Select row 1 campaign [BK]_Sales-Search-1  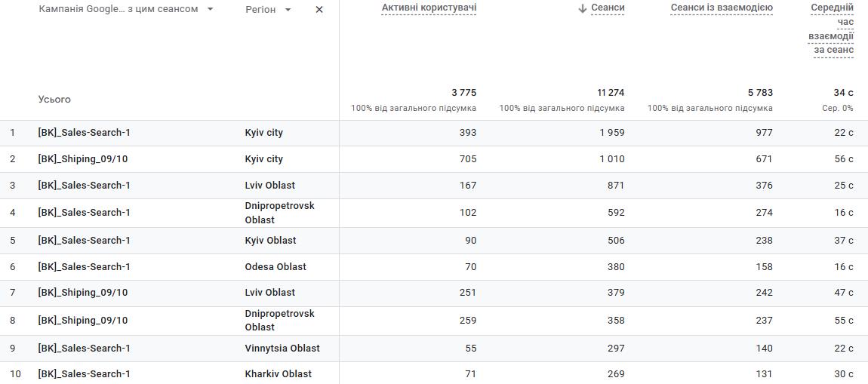[85, 133]
